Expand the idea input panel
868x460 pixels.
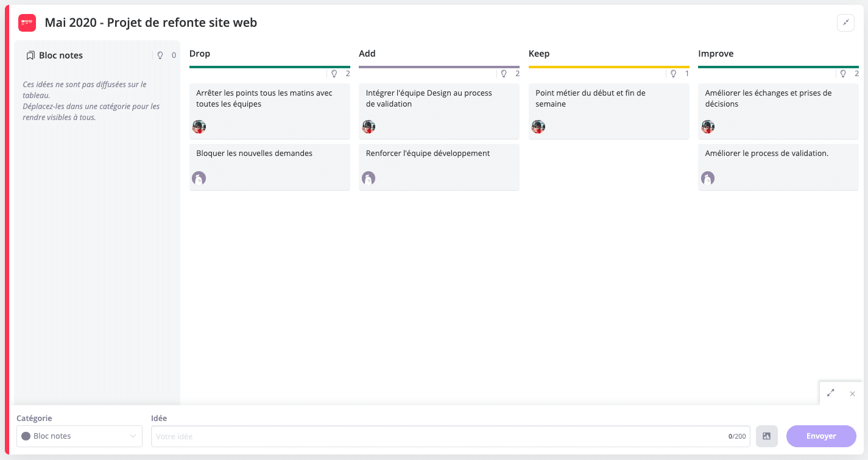[x=831, y=394]
